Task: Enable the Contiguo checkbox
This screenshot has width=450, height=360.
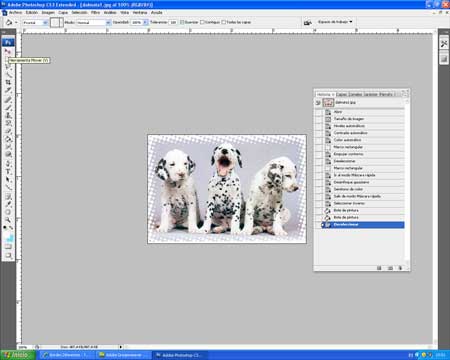Action: pyautogui.click(x=202, y=22)
